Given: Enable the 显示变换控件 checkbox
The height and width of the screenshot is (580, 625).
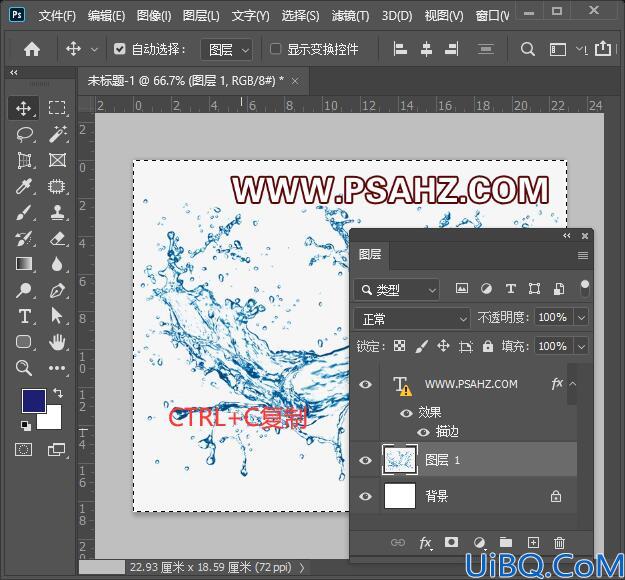Looking at the screenshot, I should click(x=275, y=49).
